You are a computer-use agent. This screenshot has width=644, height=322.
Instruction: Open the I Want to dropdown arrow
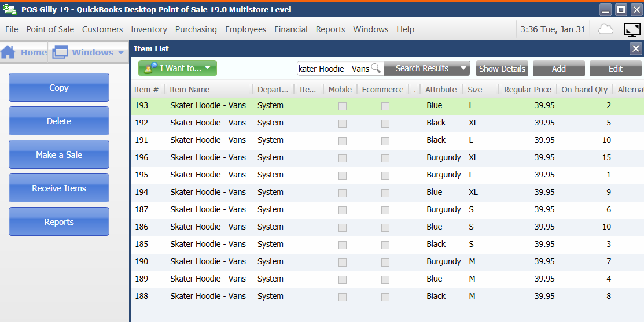[x=208, y=68]
